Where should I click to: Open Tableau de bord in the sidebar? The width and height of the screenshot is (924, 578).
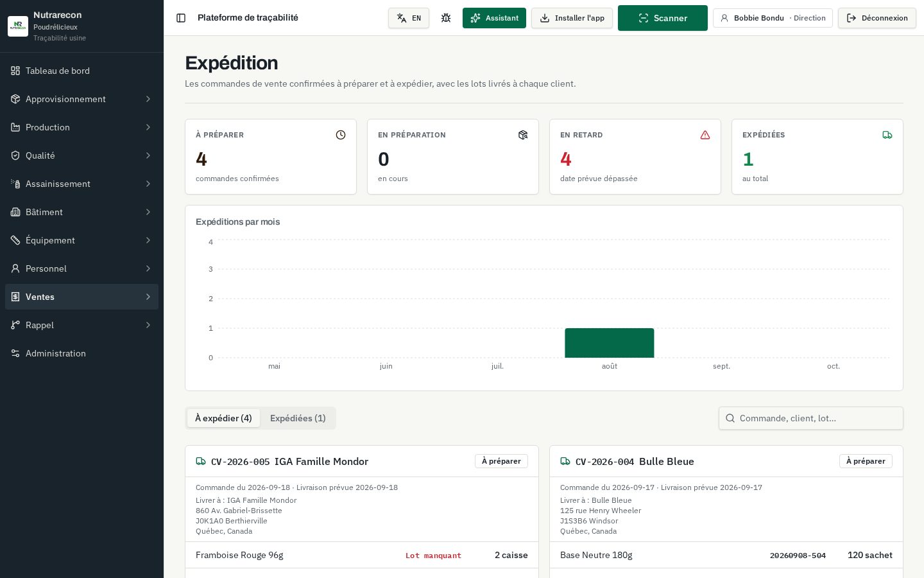81,71
